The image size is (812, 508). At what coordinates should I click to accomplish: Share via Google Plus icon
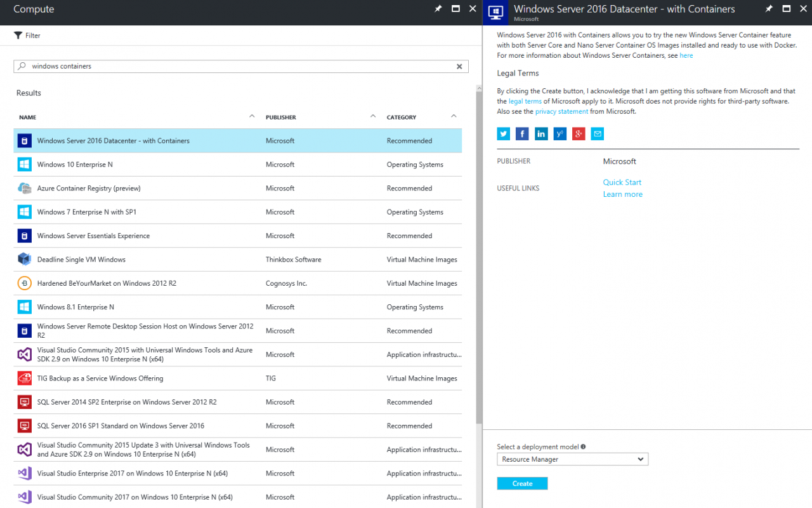pos(579,133)
